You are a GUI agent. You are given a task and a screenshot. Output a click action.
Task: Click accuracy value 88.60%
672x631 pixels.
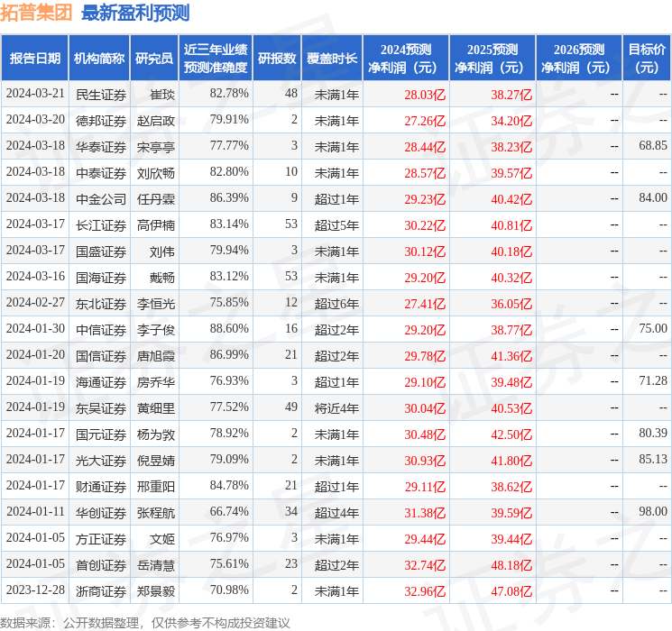pyautogui.click(x=229, y=328)
